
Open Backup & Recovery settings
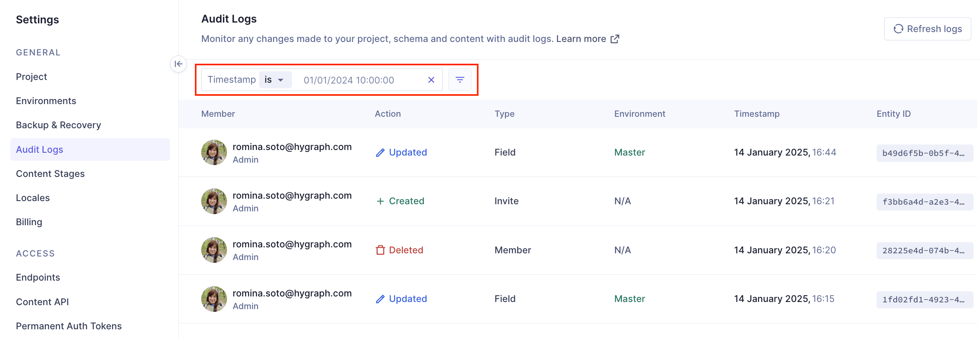coord(58,125)
